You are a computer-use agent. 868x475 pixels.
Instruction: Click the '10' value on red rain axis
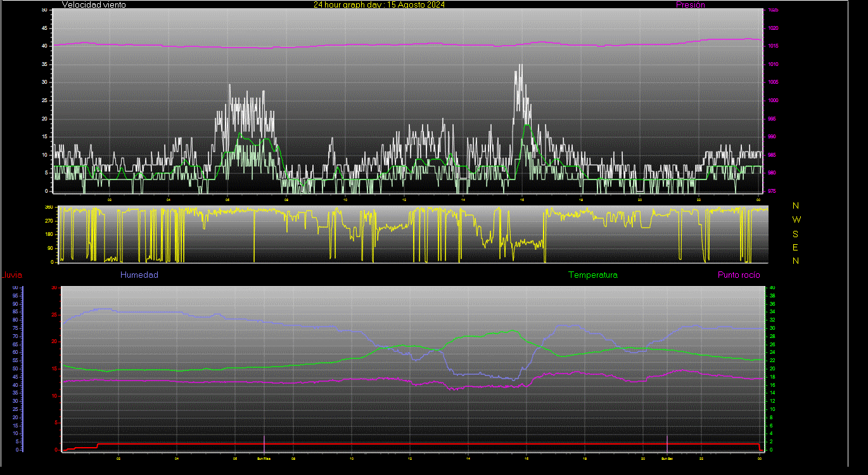pyautogui.click(x=54, y=396)
